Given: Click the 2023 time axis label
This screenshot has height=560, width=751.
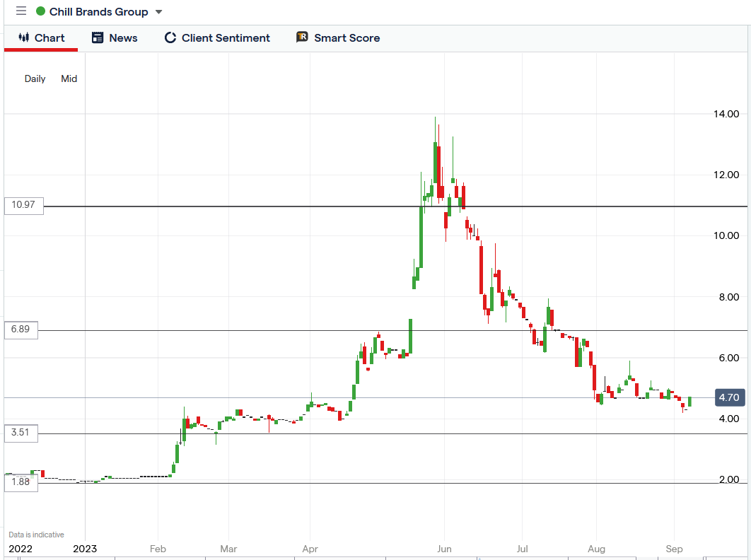Looking at the screenshot, I should (85, 549).
